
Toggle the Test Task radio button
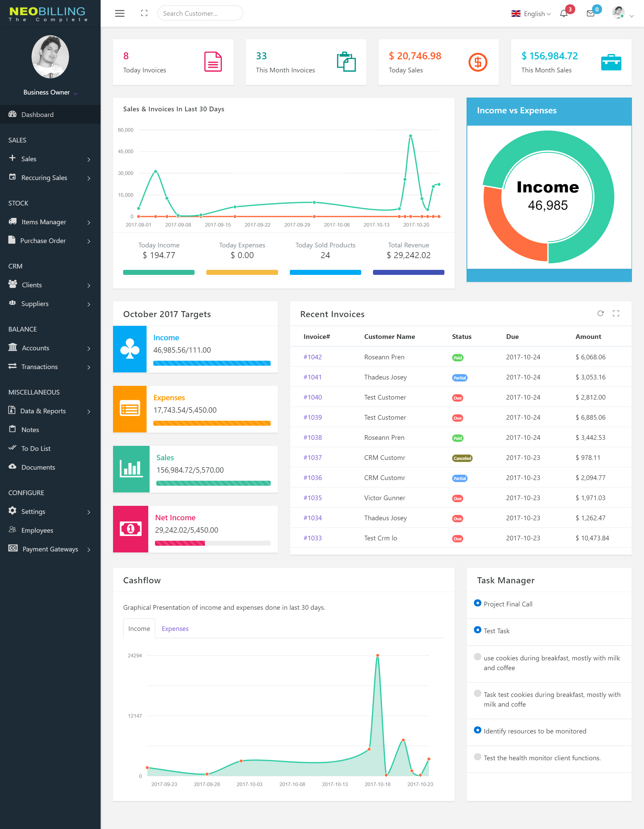pos(478,630)
